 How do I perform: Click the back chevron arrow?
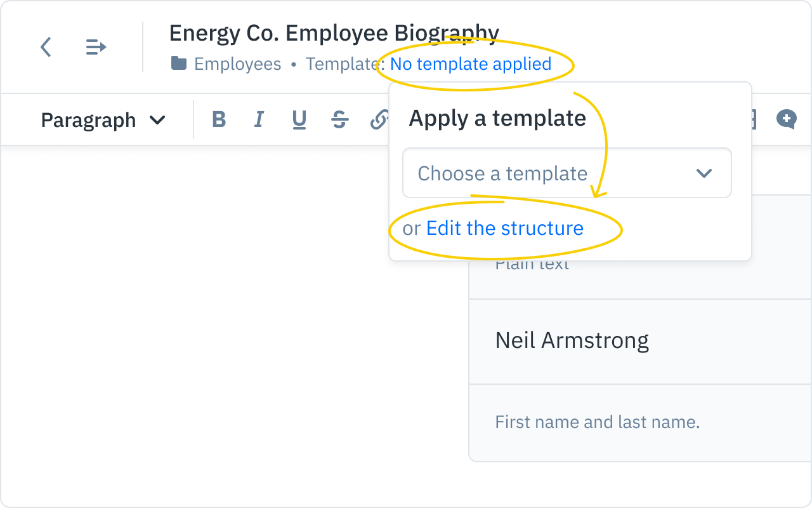[46, 47]
